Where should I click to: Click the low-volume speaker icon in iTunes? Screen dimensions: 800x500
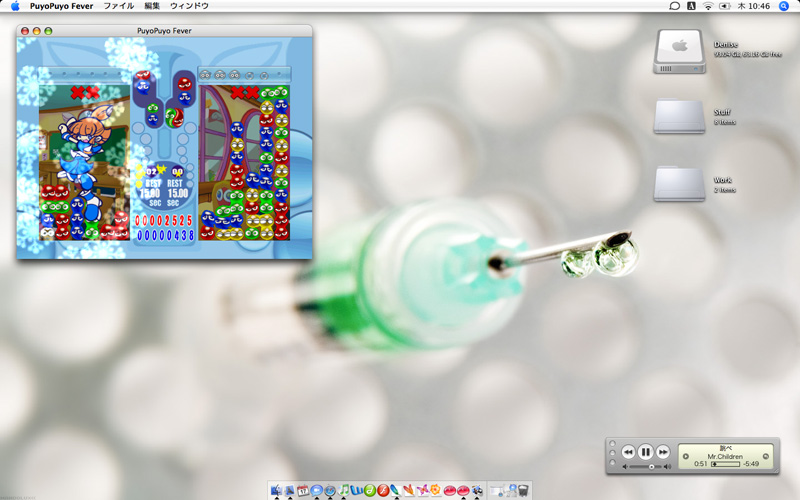(625, 467)
